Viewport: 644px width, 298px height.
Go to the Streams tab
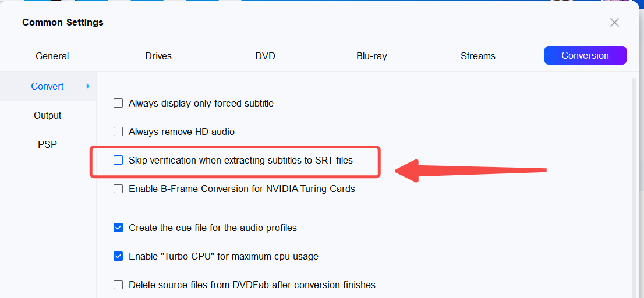coord(478,56)
